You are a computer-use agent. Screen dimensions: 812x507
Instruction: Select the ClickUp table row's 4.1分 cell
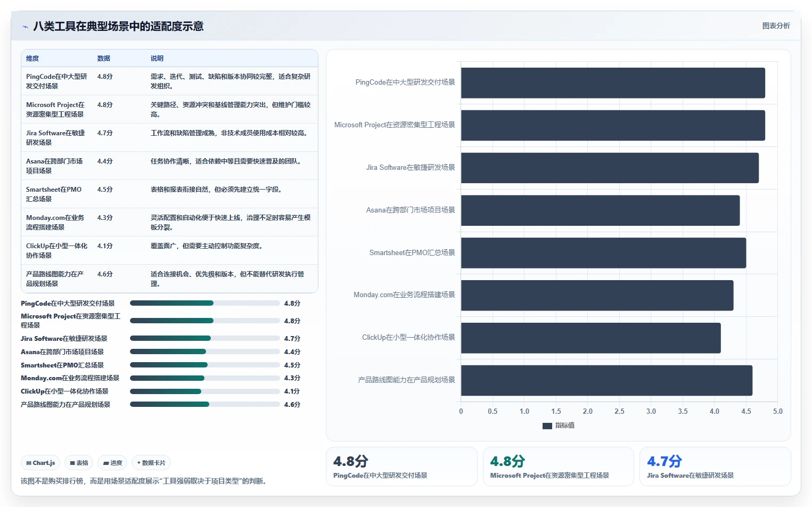(x=105, y=246)
